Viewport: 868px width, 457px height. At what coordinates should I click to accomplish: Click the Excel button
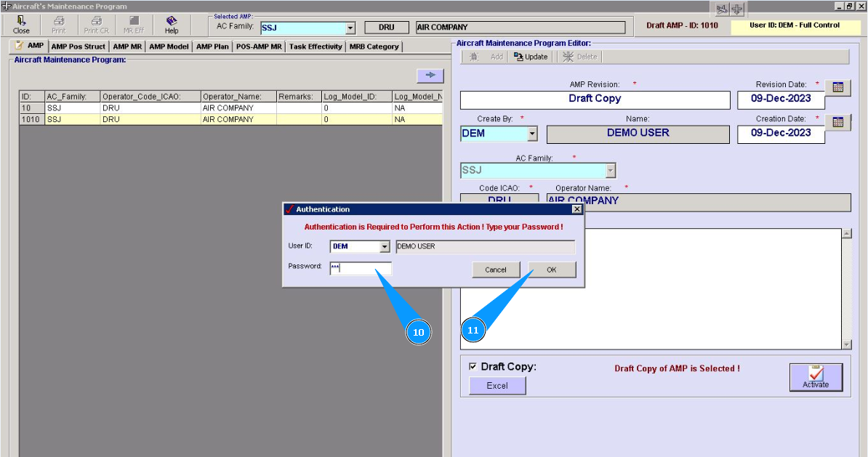tap(497, 386)
